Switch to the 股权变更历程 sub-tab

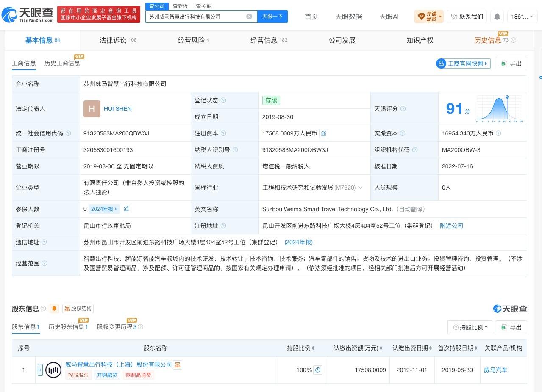[117, 327]
